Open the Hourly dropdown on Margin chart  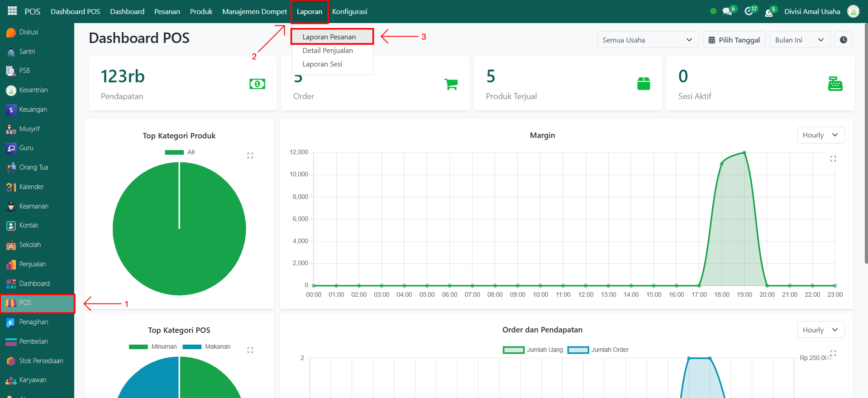click(x=820, y=135)
